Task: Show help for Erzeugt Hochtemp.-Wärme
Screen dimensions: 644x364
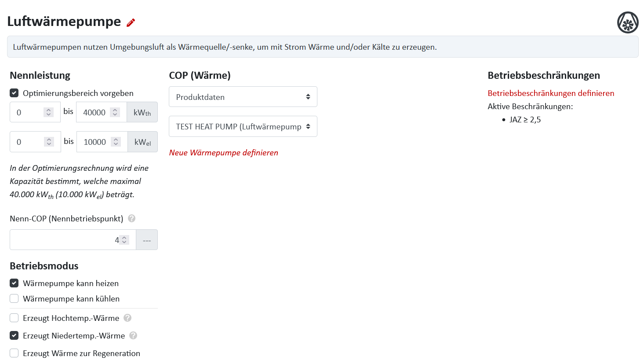Action: point(127,318)
